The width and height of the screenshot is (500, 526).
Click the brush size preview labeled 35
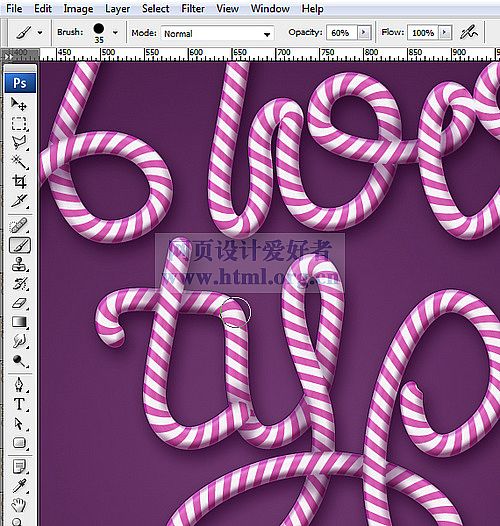99,33
